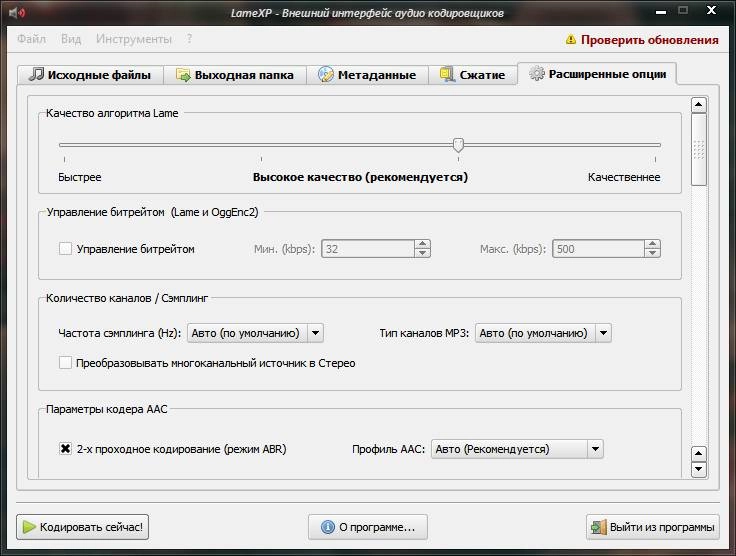Click the folder icon on Выходная папка tab
The image size is (736, 556).
[x=183, y=75]
